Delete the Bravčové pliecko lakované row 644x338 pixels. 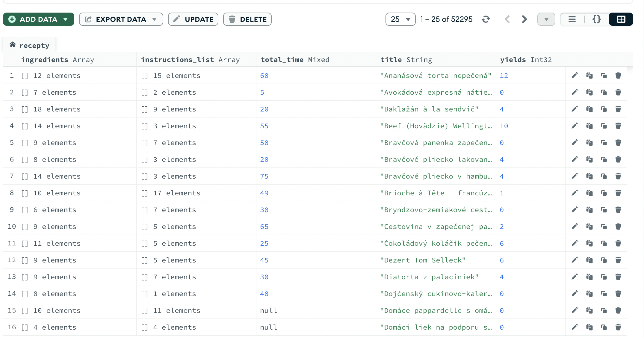(x=618, y=159)
